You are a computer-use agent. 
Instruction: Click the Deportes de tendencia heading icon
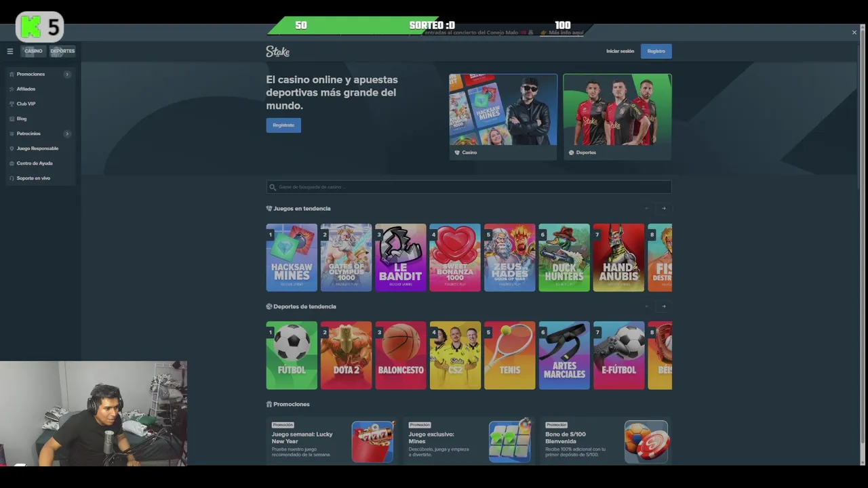[269, 306]
